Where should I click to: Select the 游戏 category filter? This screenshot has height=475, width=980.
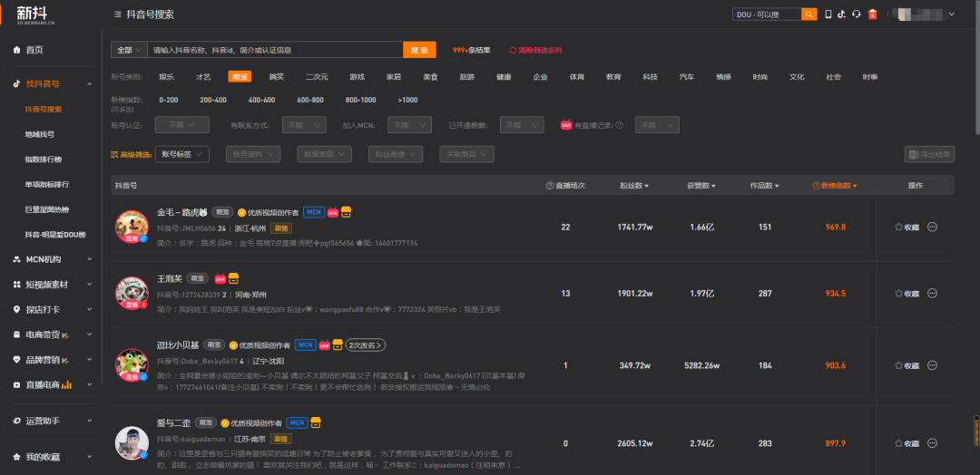pos(357,77)
